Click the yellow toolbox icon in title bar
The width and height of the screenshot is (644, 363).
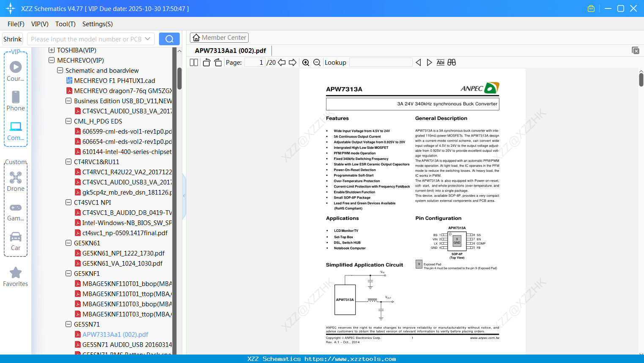[x=591, y=8]
